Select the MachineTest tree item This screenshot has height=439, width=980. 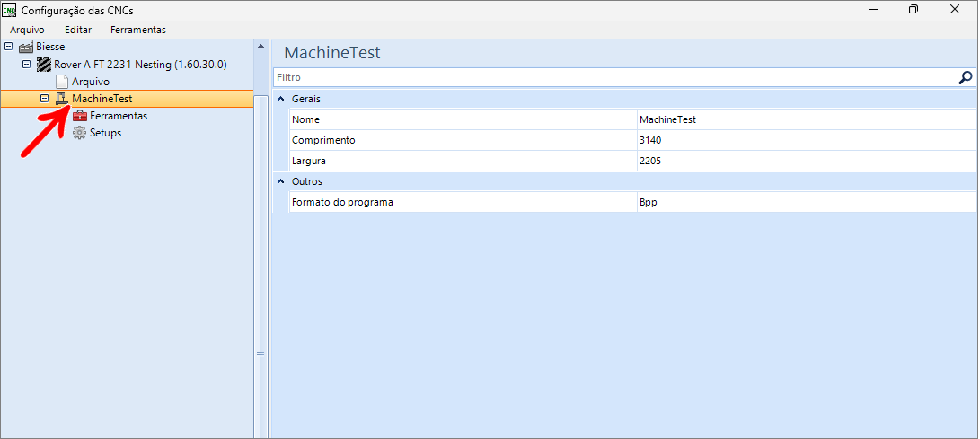coord(102,99)
